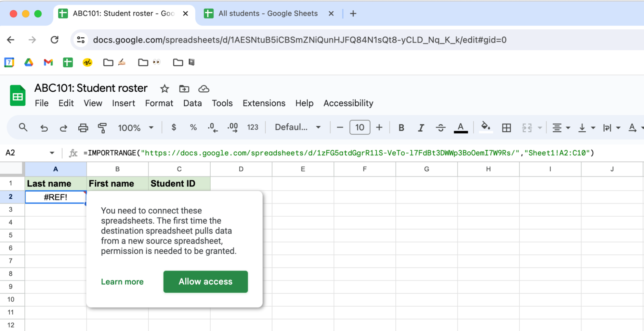Check cloud document status icon

204,89
